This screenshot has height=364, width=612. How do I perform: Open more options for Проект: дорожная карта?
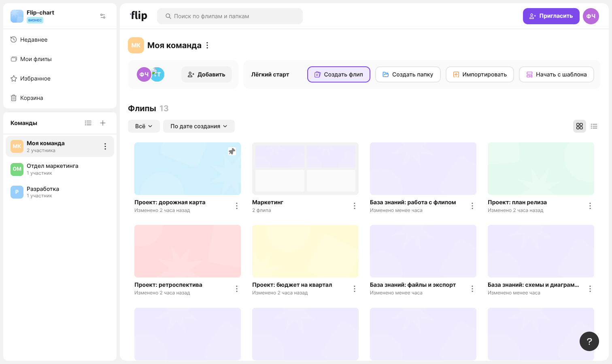click(237, 206)
